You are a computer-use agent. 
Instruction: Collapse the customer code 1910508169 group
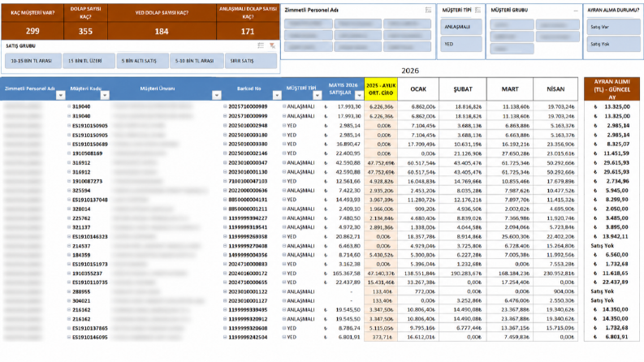[x=69, y=153]
